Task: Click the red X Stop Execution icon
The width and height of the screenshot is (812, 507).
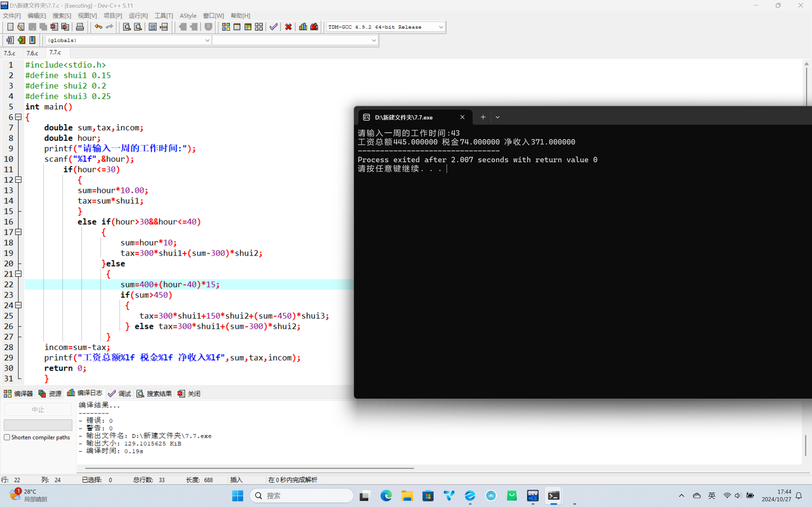Action: click(x=288, y=27)
